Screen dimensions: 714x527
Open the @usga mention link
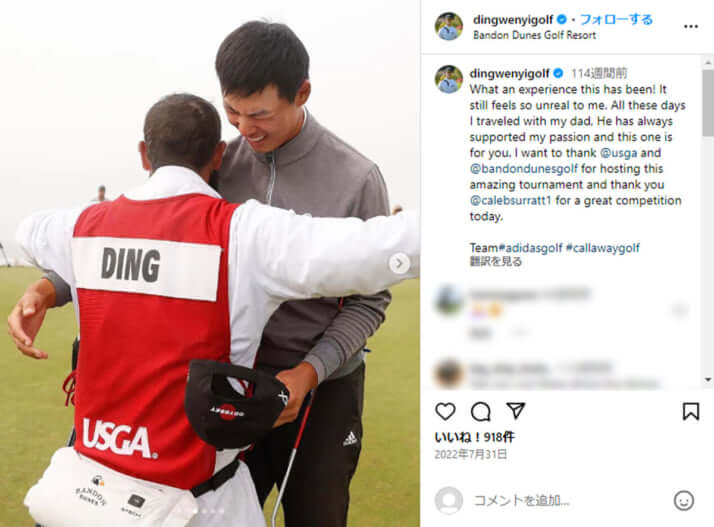click(618, 153)
